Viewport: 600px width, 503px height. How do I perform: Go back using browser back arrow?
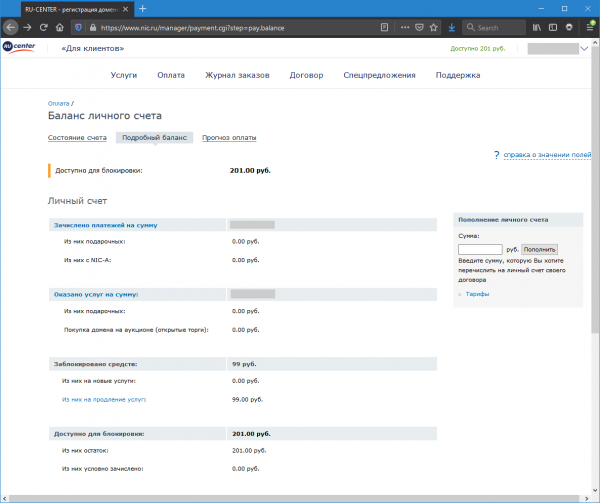tap(11, 27)
